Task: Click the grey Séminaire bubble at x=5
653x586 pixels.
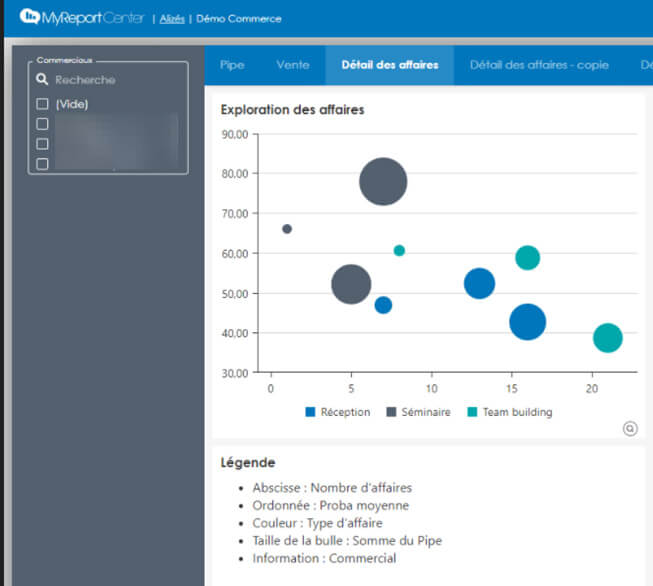Action: click(x=351, y=284)
